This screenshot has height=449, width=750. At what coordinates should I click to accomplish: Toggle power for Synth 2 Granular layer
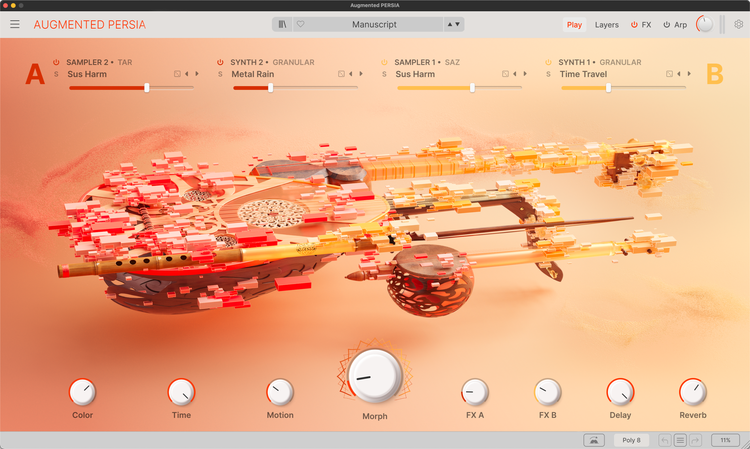[221, 62]
